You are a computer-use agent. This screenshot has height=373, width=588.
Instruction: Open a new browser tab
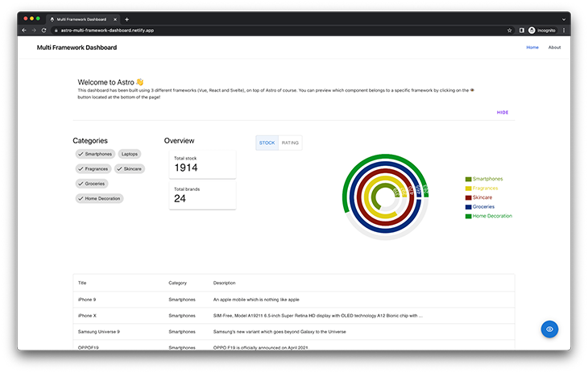[x=126, y=19]
